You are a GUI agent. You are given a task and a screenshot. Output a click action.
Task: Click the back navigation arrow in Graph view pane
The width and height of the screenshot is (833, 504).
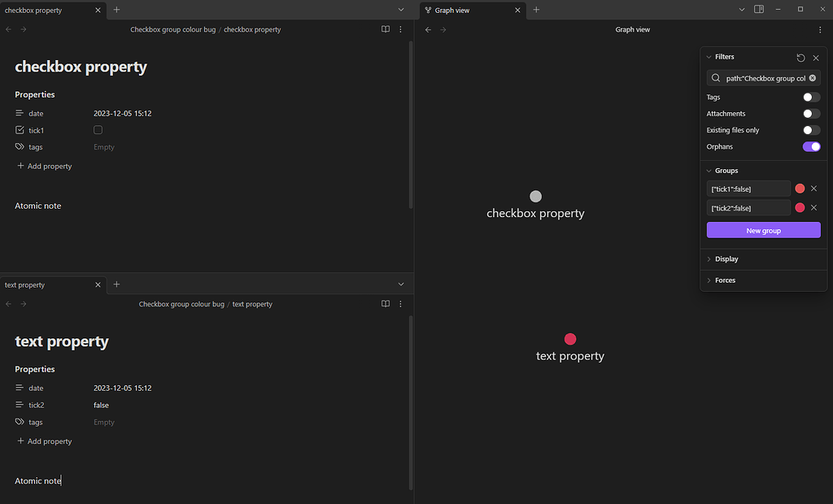(x=428, y=29)
